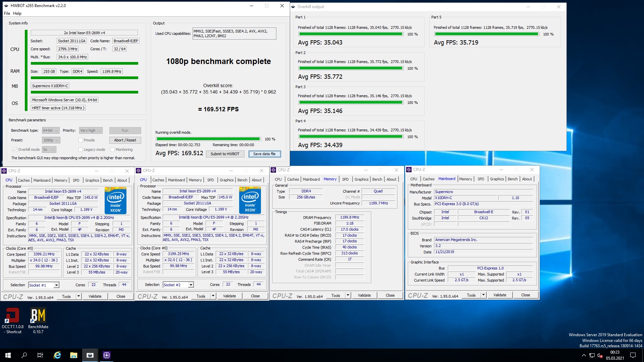Click the Save data file button
The height and width of the screenshot is (362, 644).
[x=264, y=154]
